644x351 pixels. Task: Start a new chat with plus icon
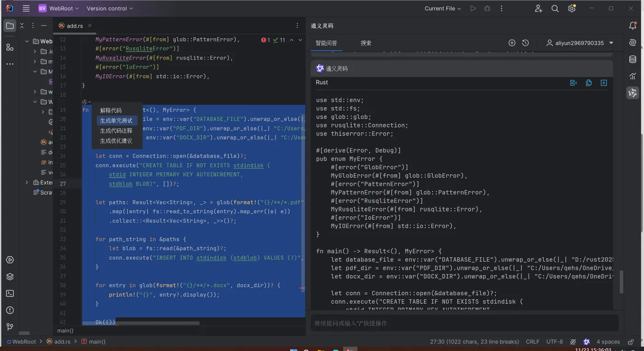512,43
